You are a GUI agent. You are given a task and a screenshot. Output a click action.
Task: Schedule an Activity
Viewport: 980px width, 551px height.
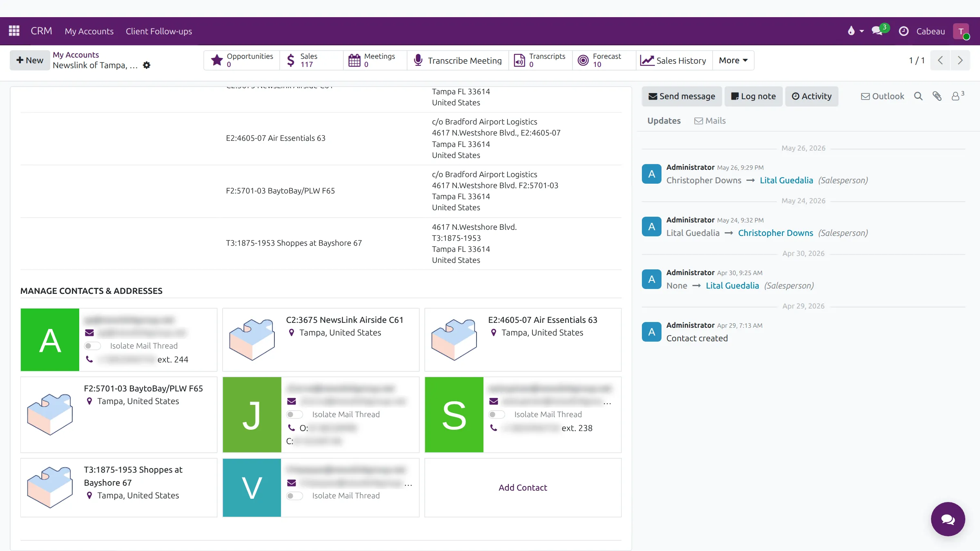pos(812,96)
